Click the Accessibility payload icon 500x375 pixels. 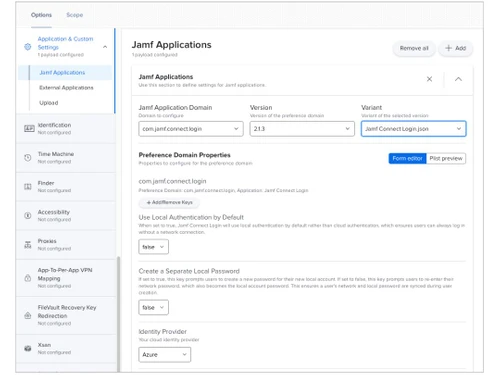pos(28,215)
